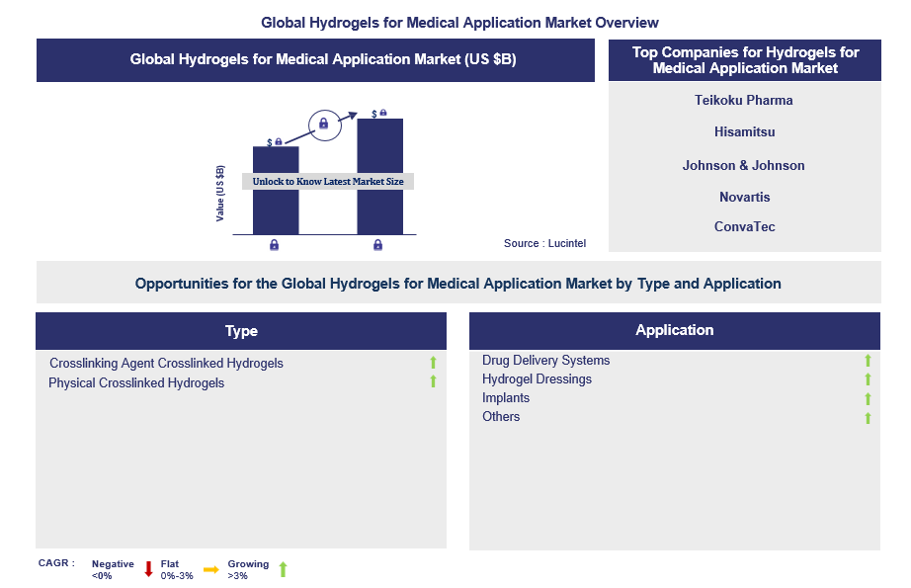Click the lock icon below the right bar
Viewport: 911px width, 588px height.
pyautogui.click(x=377, y=245)
